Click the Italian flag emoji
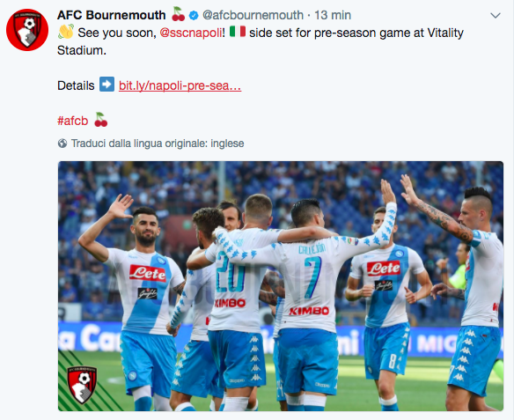Screen dimensions: 514x420 click(x=238, y=32)
